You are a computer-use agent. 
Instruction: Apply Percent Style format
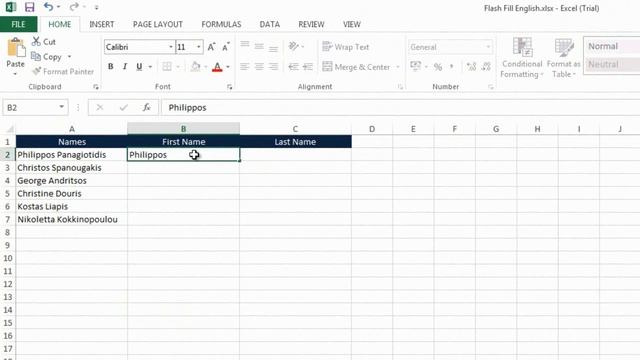coord(438,67)
